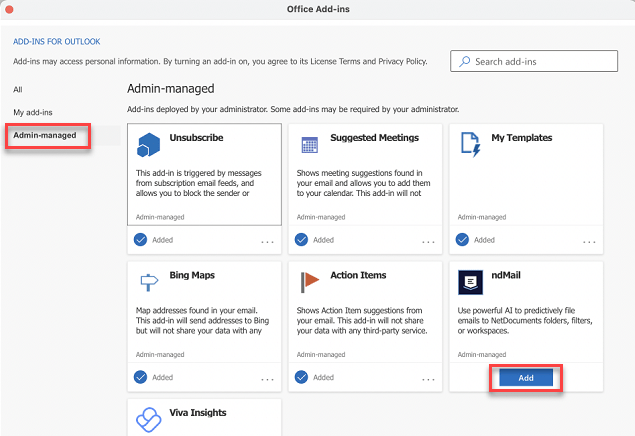Open the more options menu for My Templates
The height and width of the screenshot is (436, 635).
coord(589,242)
